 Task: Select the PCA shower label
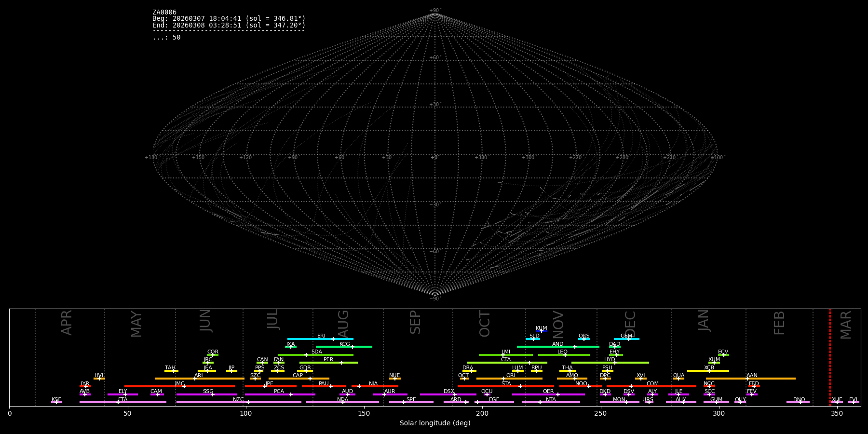279,392
